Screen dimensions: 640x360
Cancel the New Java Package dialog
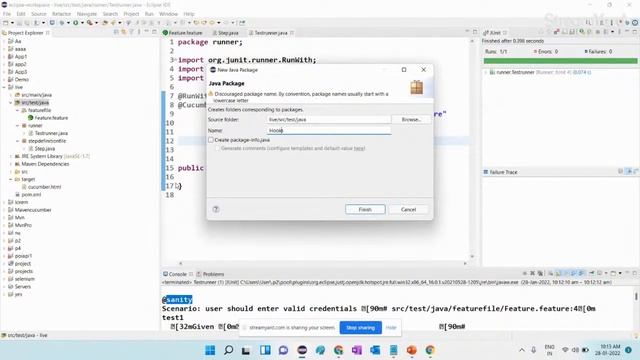[x=408, y=209]
